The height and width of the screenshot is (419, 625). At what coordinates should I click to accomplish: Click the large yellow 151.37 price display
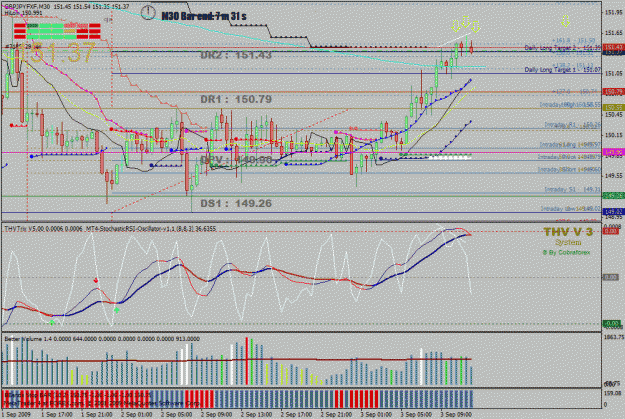tap(57, 53)
